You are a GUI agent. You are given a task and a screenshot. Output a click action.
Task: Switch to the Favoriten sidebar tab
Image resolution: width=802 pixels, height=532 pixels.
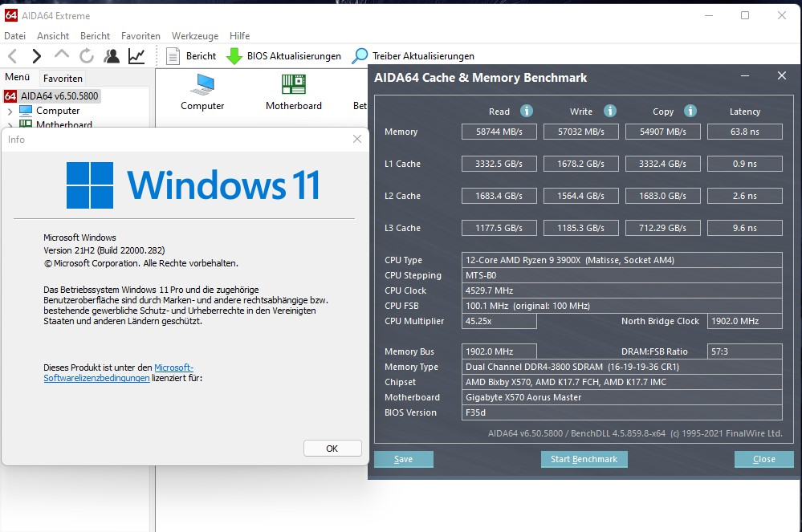click(63, 78)
